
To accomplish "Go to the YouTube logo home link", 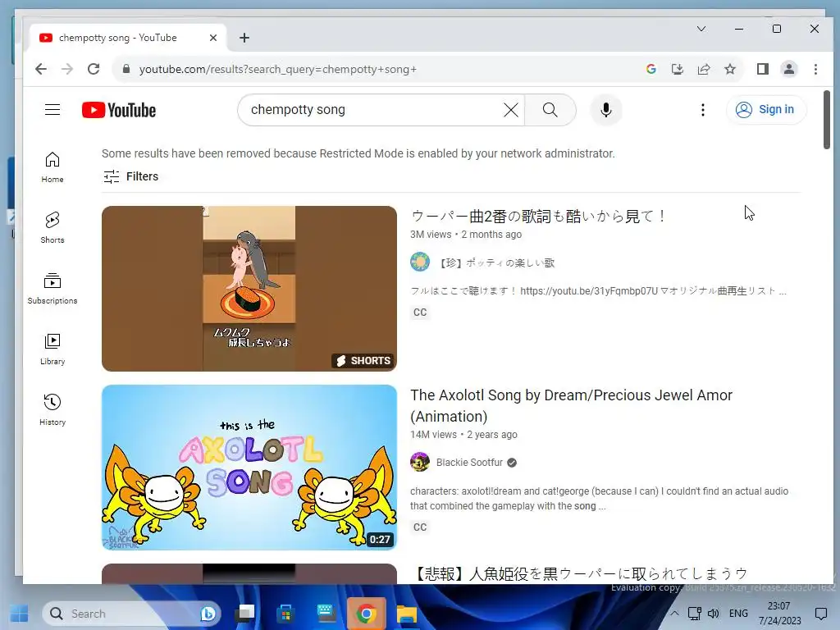I will click(x=119, y=110).
